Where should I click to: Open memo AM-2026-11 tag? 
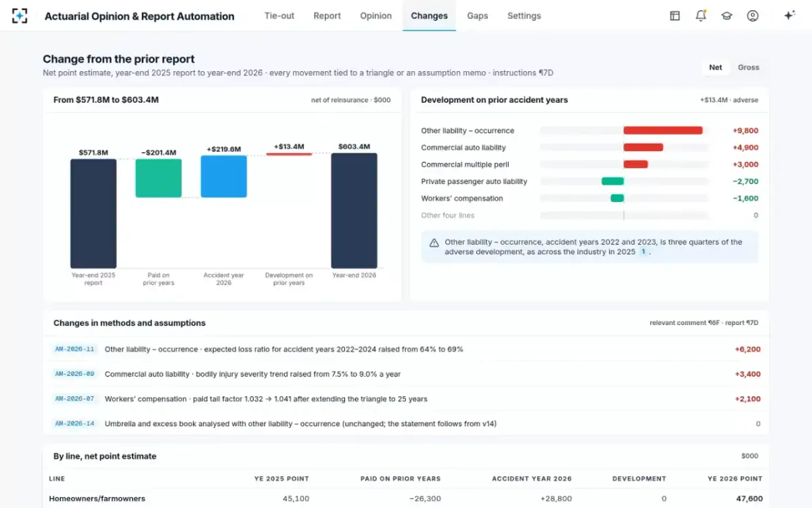click(x=74, y=350)
